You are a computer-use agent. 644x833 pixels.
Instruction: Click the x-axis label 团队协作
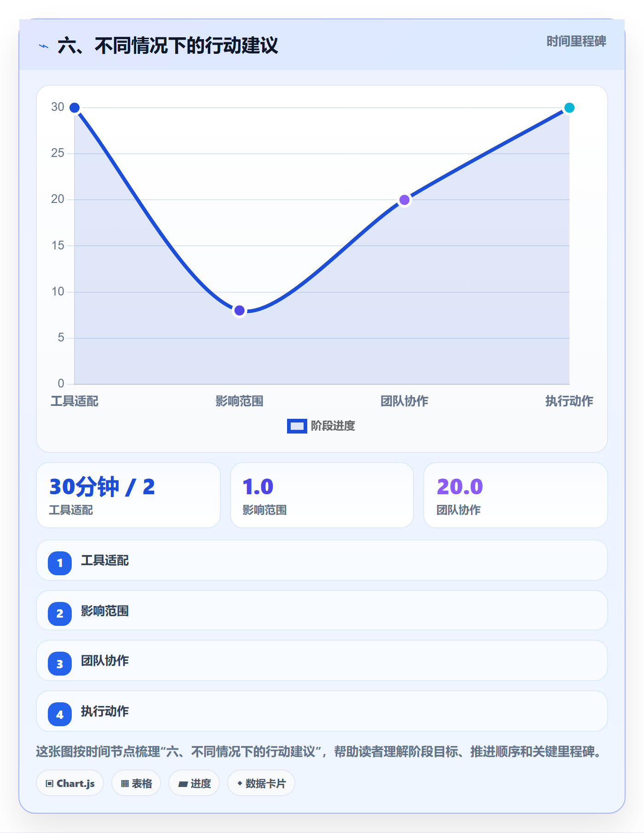[x=404, y=401]
